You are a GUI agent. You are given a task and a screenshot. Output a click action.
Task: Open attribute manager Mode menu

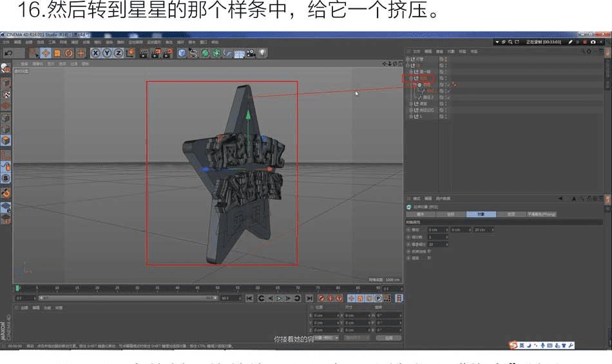416,198
